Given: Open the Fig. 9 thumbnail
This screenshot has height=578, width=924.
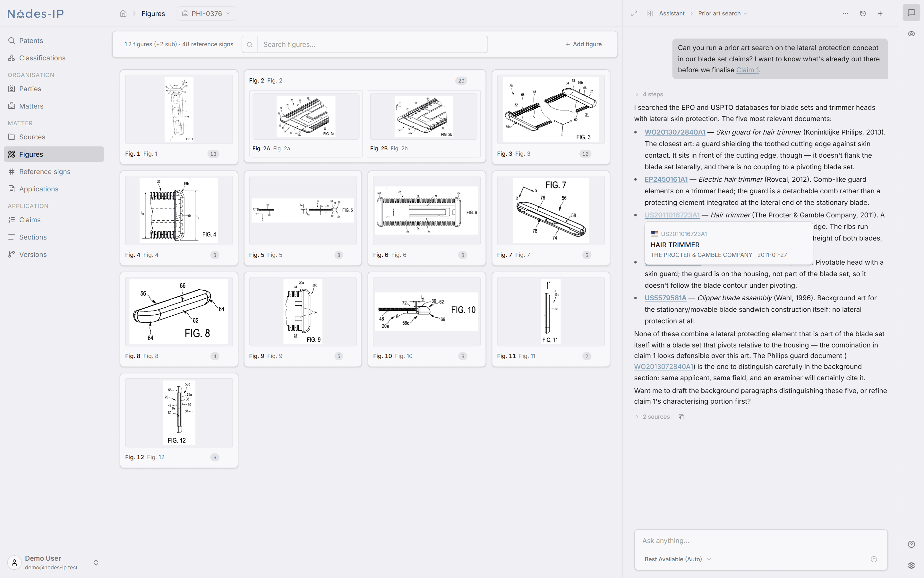Looking at the screenshot, I should (303, 311).
